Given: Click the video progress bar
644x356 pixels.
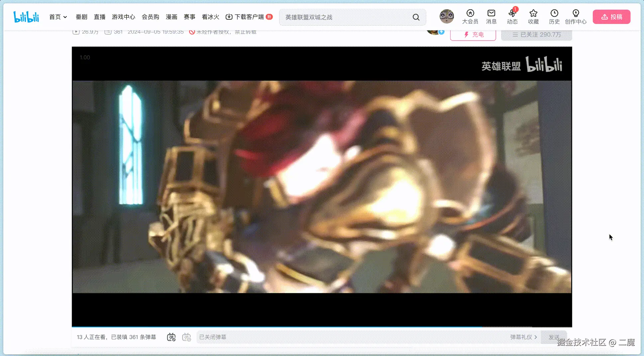Looking at the screenshot, I should click(322, 327).
